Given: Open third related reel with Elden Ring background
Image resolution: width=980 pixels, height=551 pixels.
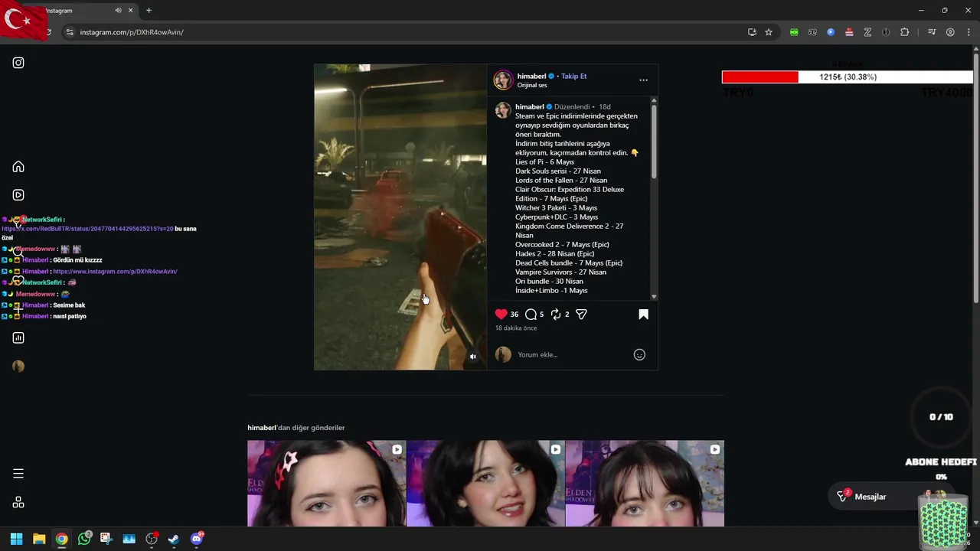Looking at the screenshot, I should click(645, 483).
